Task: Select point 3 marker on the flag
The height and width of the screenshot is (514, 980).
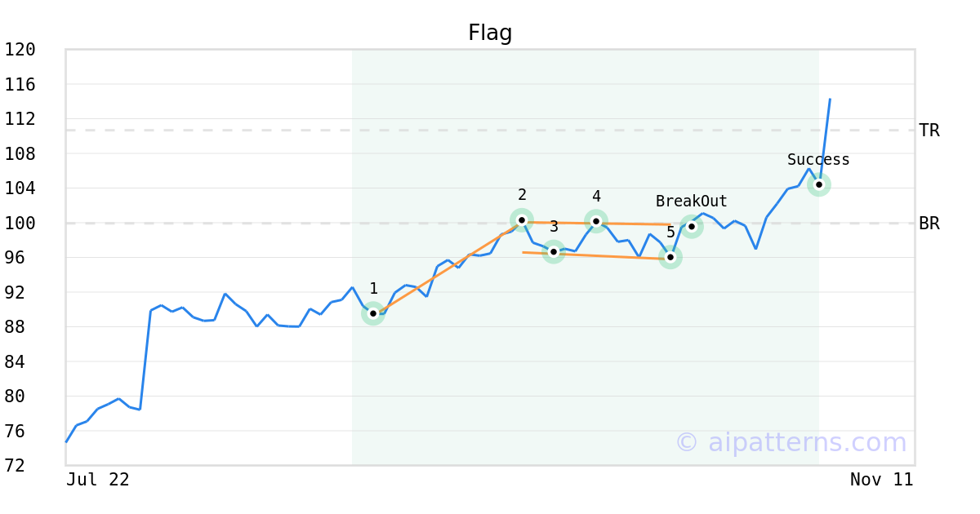Action: pyautogui.click(x=554, y=251)
